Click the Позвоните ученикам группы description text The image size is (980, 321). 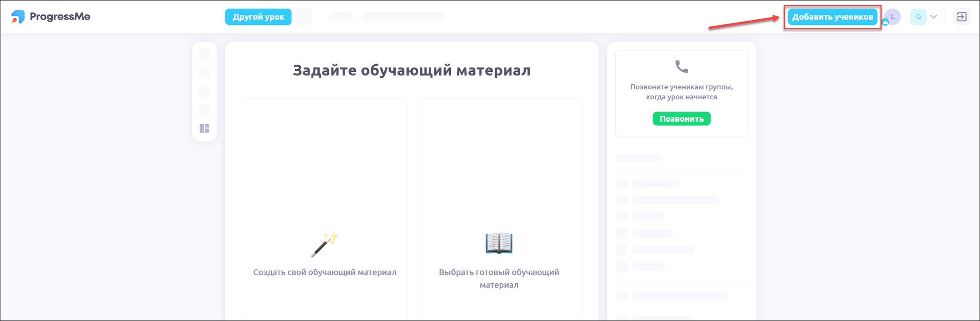coord(681,92)
